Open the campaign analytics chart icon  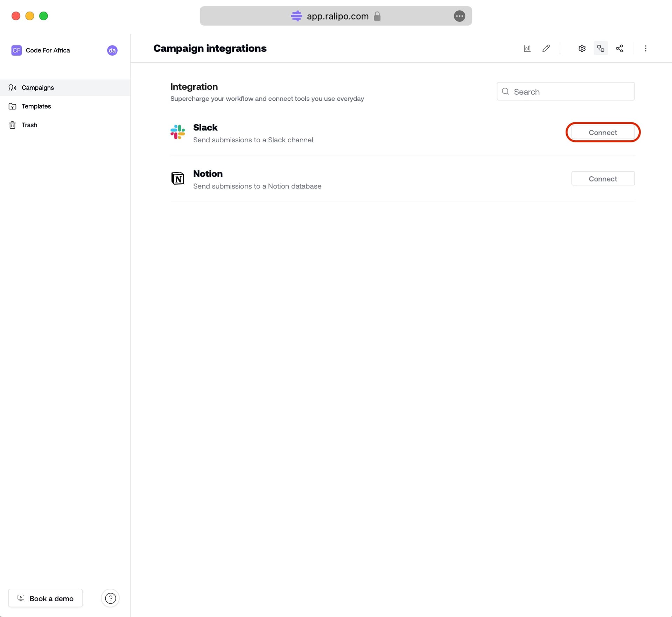point(527,48)
